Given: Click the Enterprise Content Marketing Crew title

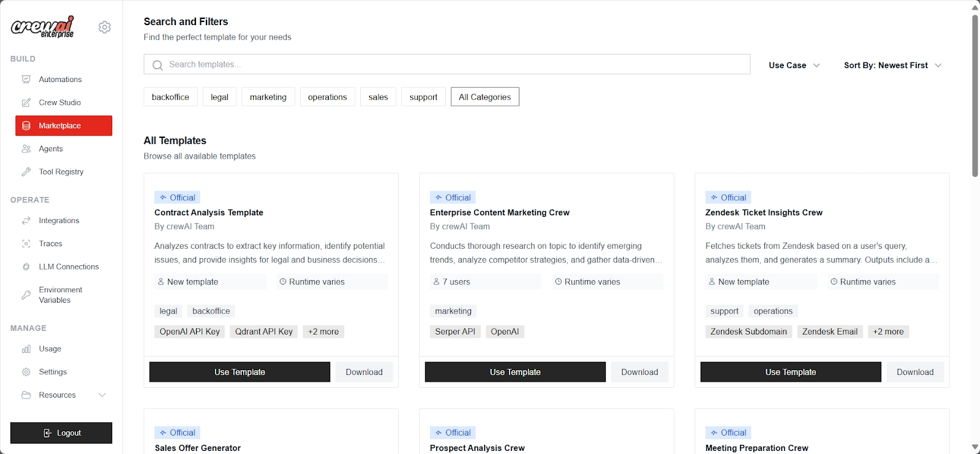Looking at the screenshot, I should click(x=500, y=213).
